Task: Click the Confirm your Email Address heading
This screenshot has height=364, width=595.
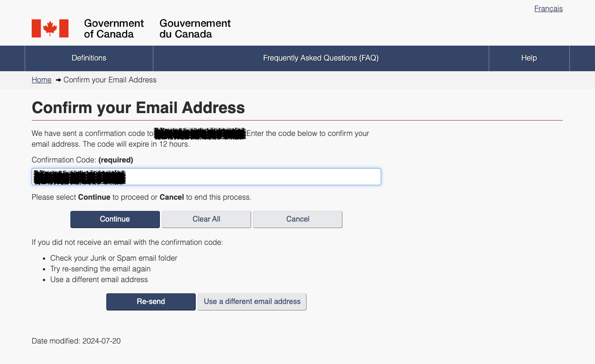Action: point(138,108)
